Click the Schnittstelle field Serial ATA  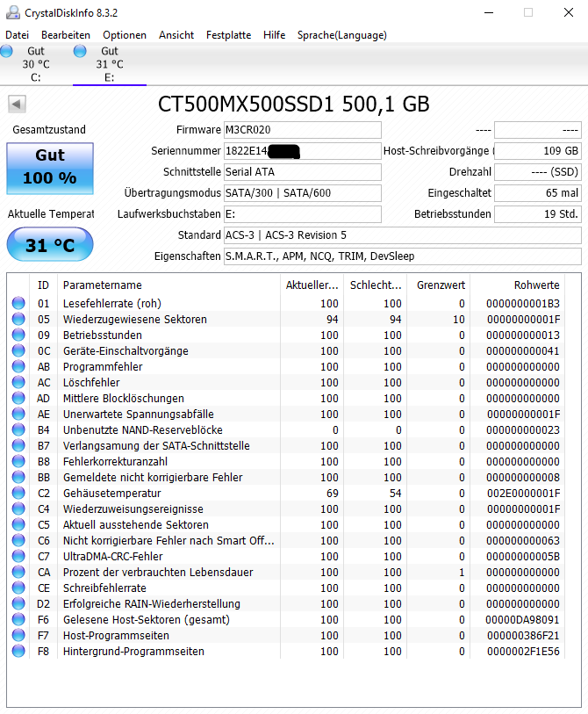[302, 171]
